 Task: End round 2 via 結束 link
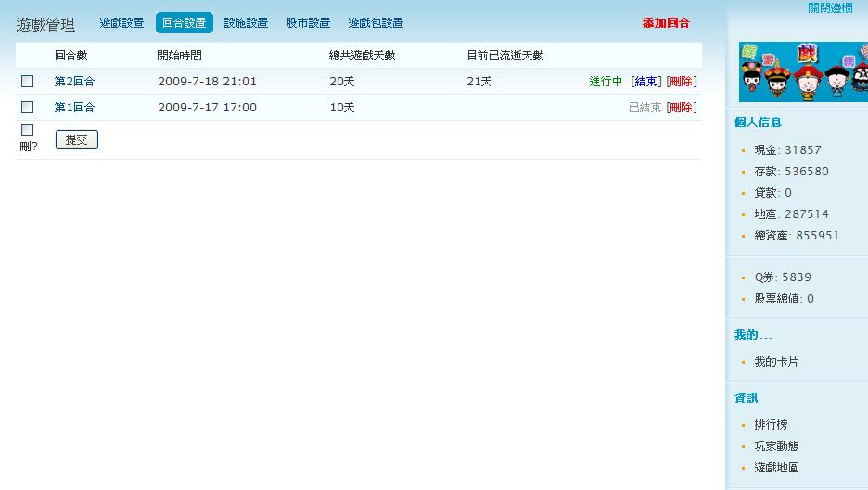point(645,82)
